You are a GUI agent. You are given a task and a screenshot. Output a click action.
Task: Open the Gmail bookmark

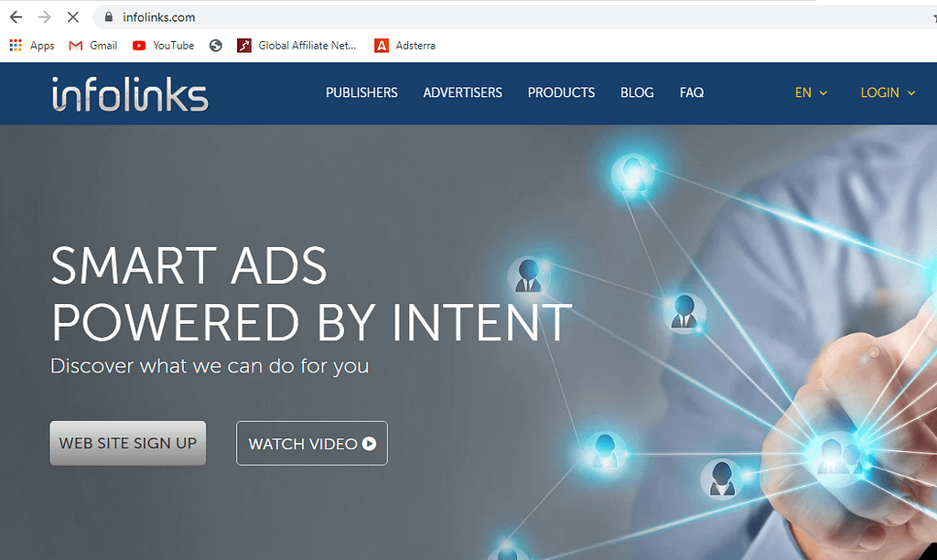[x=92, y=46]
